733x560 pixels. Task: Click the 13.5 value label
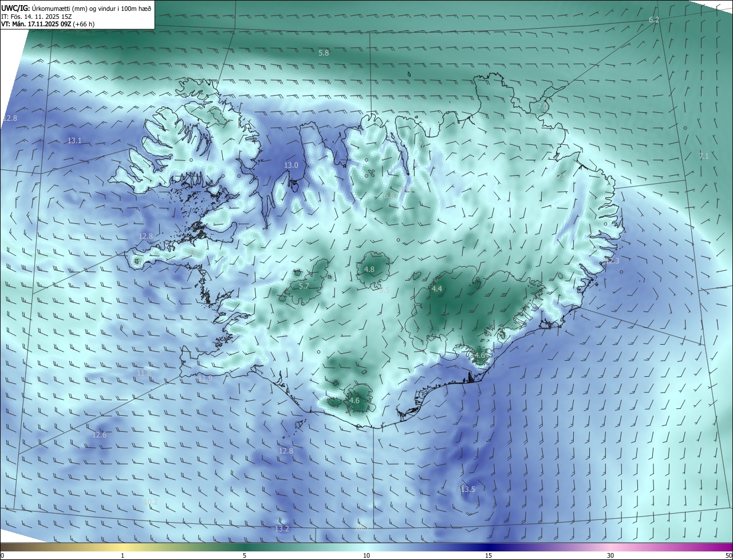(468, 490)
